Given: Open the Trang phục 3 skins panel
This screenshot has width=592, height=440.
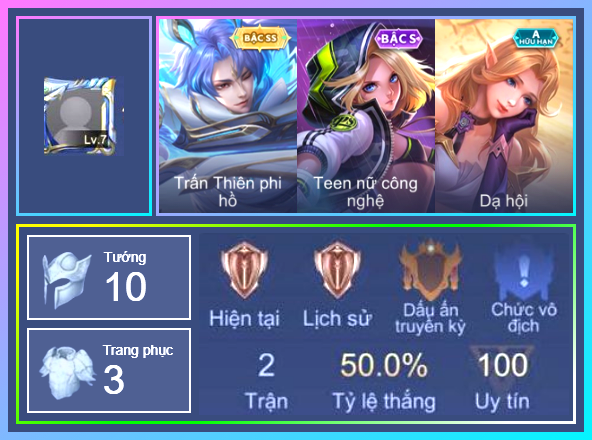Looking at the screenshot, I should pyautogui.click(x=109, y=371).
